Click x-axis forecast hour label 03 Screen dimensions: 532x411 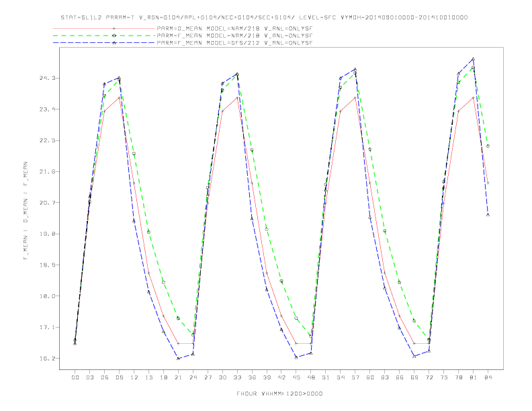89,377
